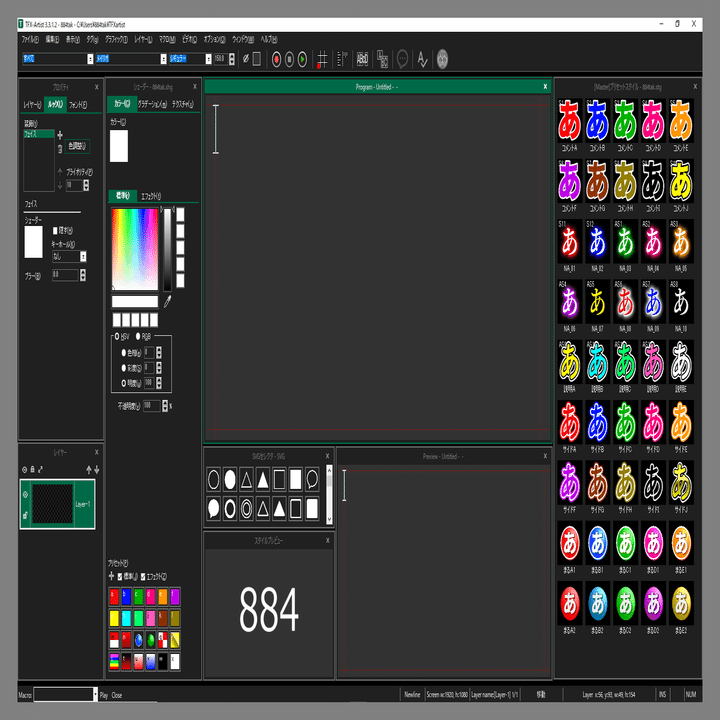Add a look item with properties plus icon
720x720 pixels.
[60, 135]
